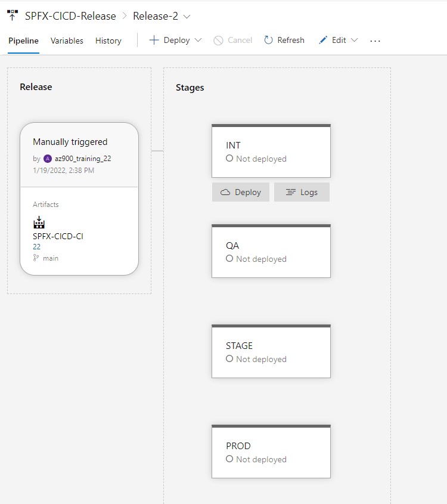Click the release pipeline icon in header
447x504 pixels.
(13, 16)
